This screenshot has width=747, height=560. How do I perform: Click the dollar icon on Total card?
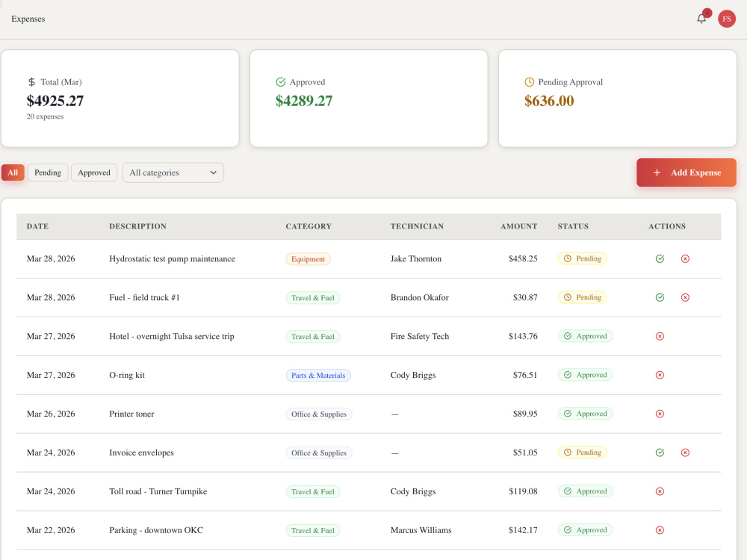pos(31,82)
